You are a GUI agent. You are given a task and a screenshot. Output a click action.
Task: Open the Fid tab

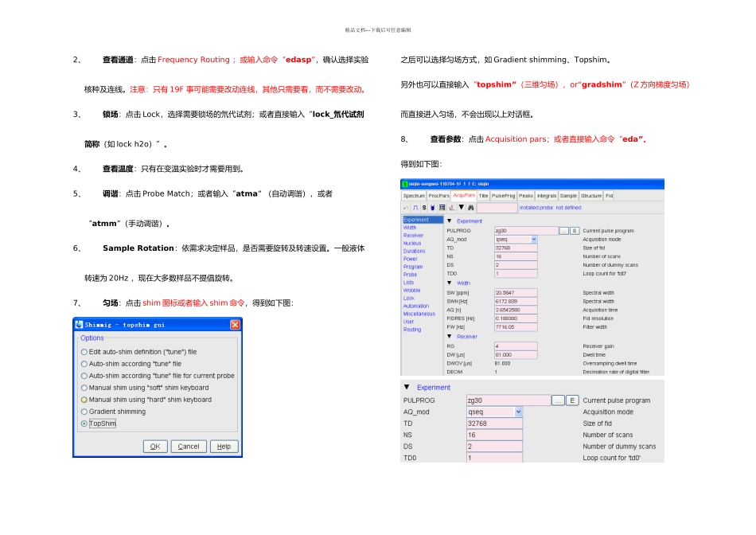pos(610,196)
